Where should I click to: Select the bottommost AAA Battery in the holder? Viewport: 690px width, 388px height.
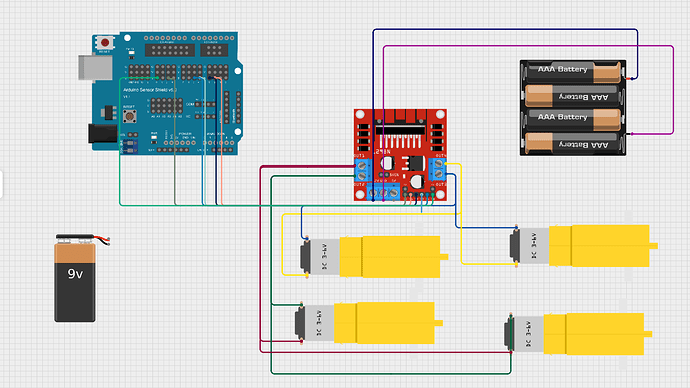pos(574,144)
